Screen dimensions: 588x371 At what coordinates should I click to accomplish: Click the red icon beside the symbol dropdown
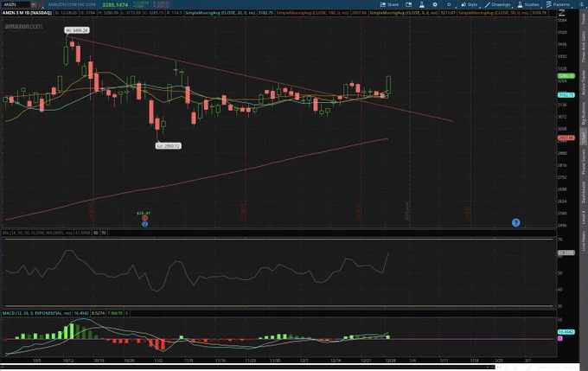(x=41, y=4)
